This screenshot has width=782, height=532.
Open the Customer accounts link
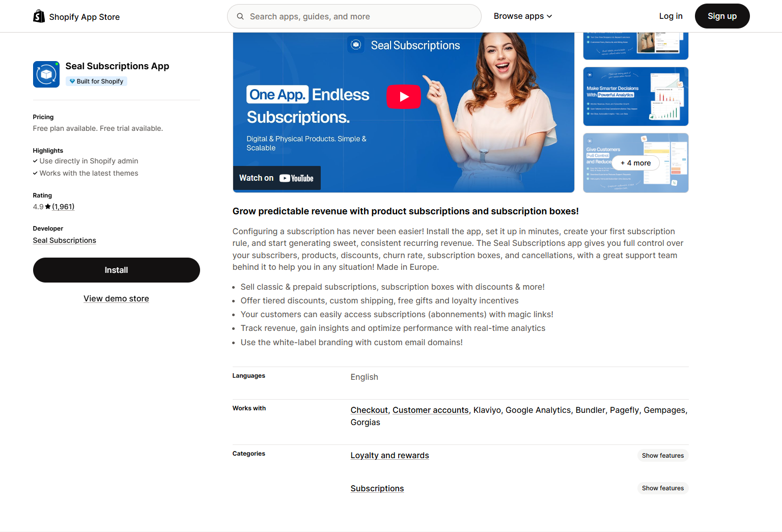(430, 410)
